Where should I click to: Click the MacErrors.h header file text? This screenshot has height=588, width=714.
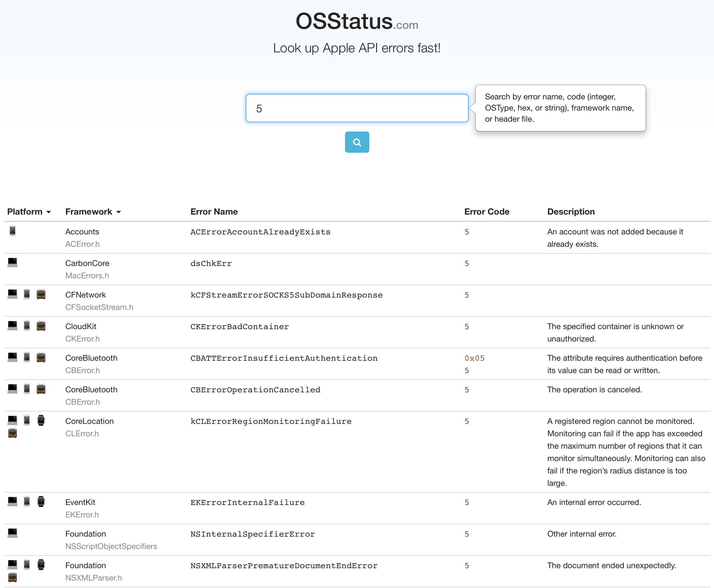pos(87,275)
